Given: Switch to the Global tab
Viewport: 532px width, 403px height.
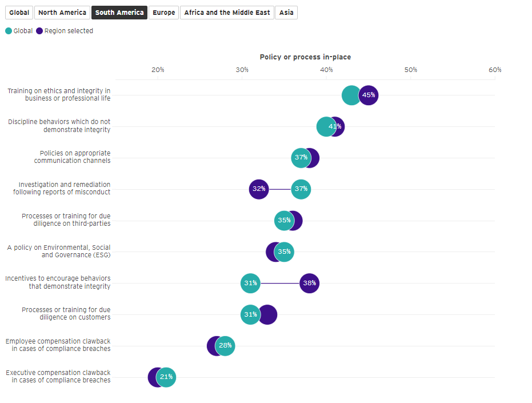Looking at the screenshot, I should (x=19, y=13).
